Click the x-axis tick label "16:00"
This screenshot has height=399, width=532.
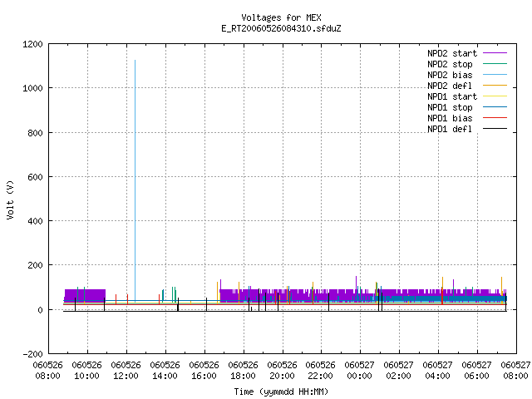coord(204,376)
